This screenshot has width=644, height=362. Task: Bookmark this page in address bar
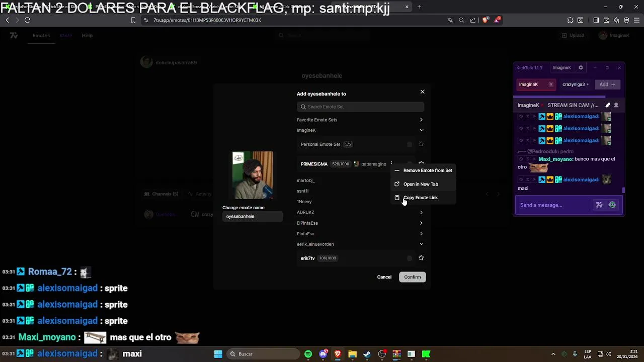133,20
